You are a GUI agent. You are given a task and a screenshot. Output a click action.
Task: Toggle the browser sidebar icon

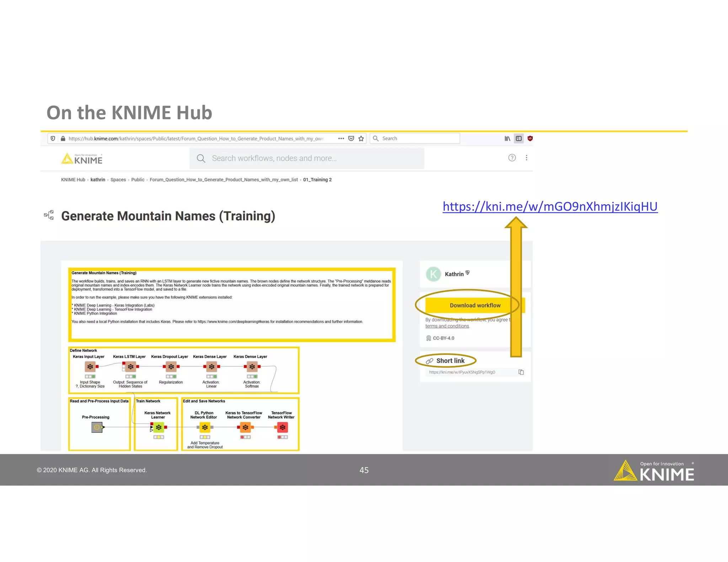pos(519,139)
